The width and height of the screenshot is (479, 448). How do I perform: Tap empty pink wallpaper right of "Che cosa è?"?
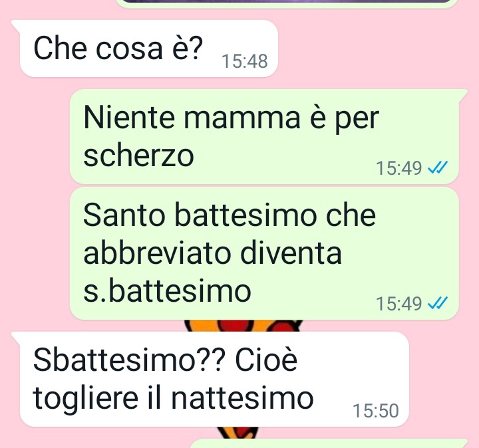(x=376, y=49)
